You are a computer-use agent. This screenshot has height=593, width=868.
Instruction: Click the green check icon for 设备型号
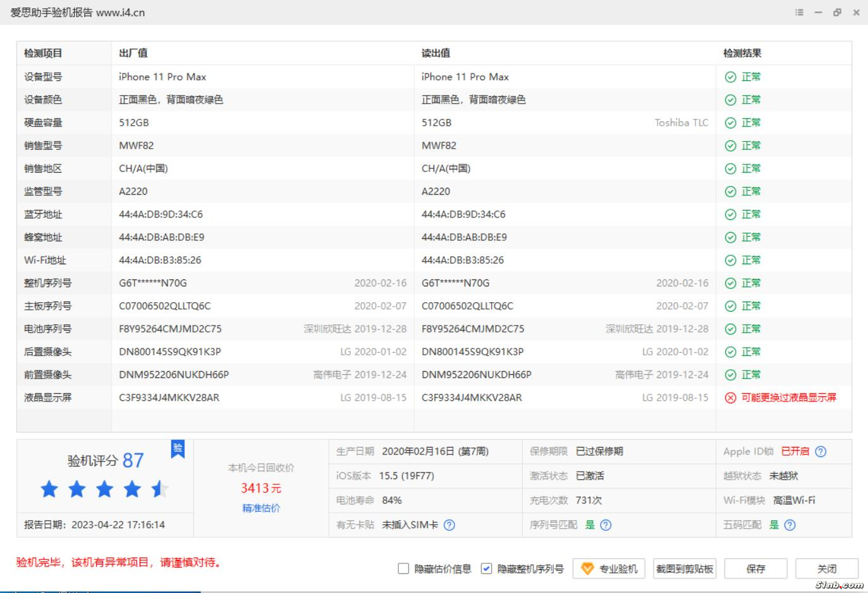pos(730,77)
